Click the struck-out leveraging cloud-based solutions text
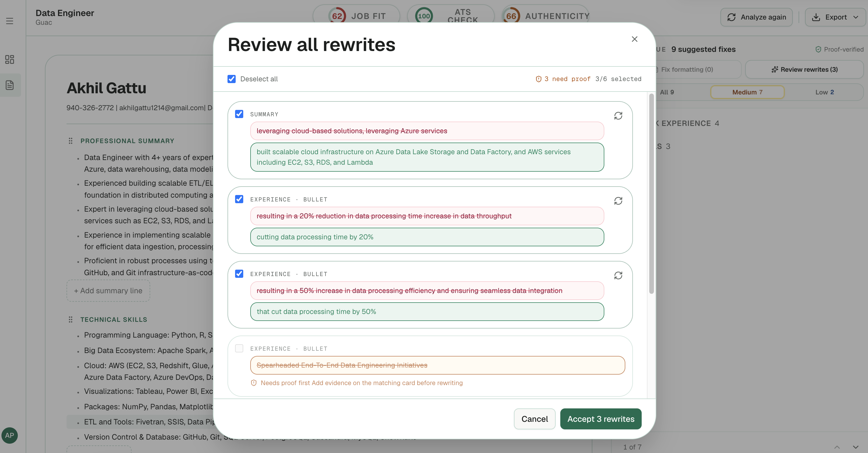This screenshot has height=453, width=868. (352, 131)
